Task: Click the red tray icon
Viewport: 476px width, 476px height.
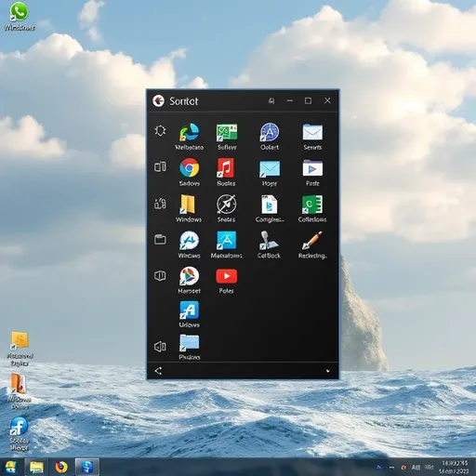Action: [404, 467]
